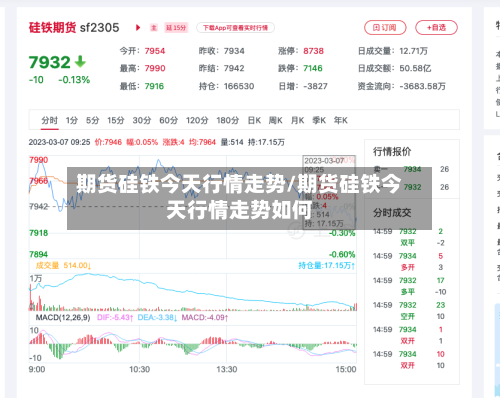Image resolution: width=500 pixels, height=398 pixels.
Task: Click the 多平 trade type entry
Action: (408, 292)
